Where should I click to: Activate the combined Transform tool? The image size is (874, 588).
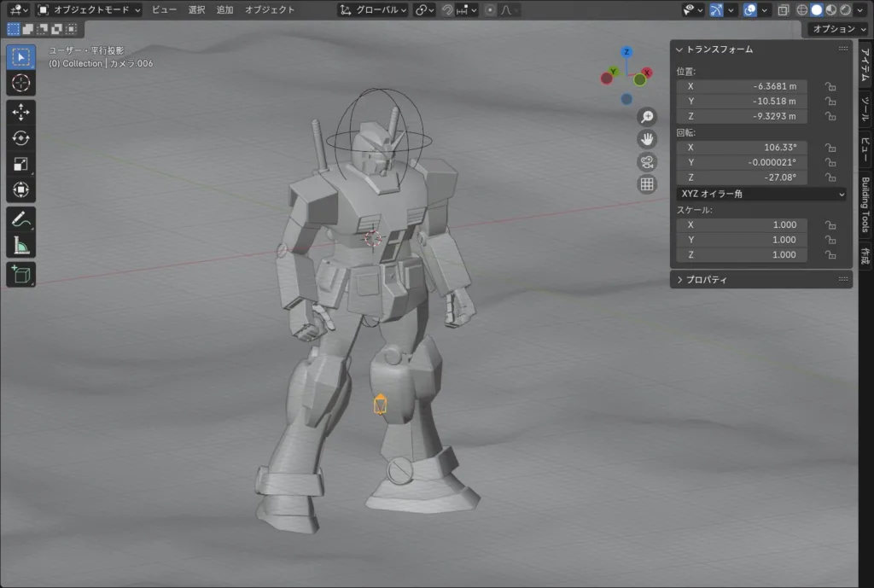tap(21, 189)
